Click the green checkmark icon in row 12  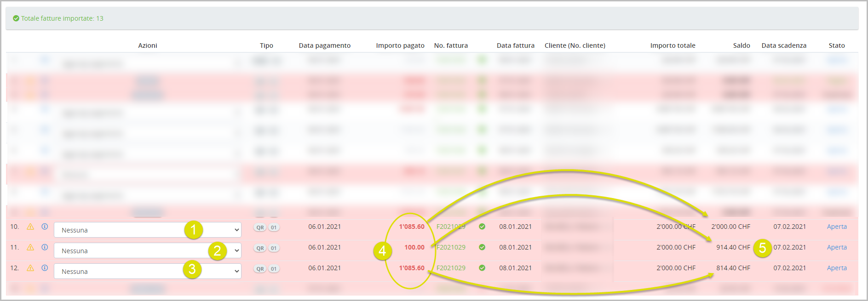[482, 268]
